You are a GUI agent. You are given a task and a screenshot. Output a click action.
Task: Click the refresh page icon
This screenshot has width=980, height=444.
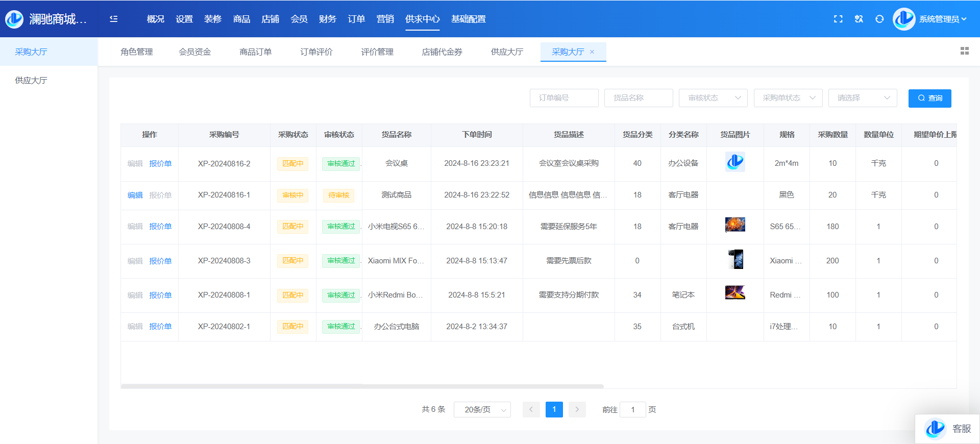coord(879,19)
